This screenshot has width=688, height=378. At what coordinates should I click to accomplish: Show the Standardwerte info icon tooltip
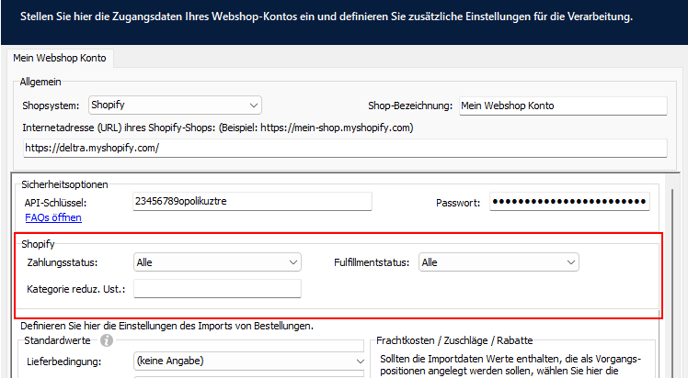coord(106,341)
